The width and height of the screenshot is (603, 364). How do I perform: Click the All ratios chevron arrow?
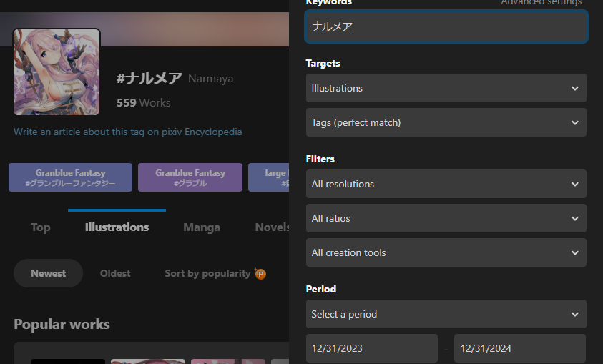(575, 218)
